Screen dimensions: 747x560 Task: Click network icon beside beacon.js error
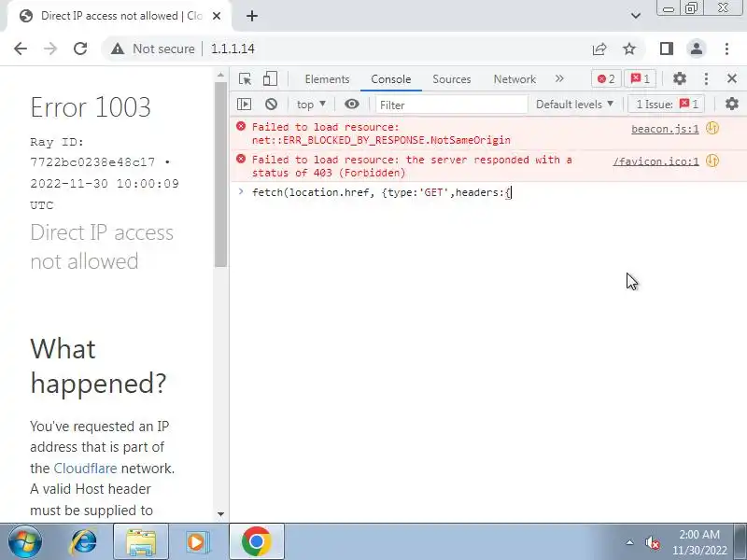pyautogui.click(x=712, y=128)
